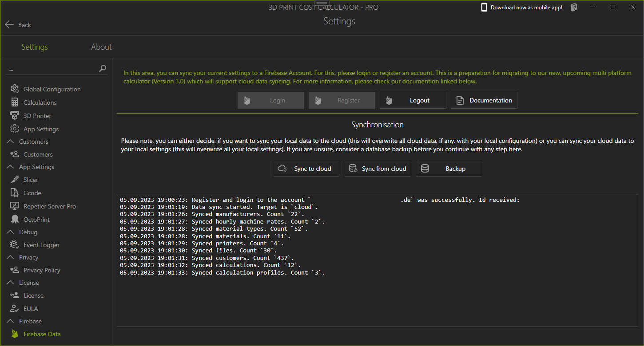This screenshot has height=346, width=644.
Task: Click the Repetier Server Pro monitor icon
Action: (x=15, y=206)
